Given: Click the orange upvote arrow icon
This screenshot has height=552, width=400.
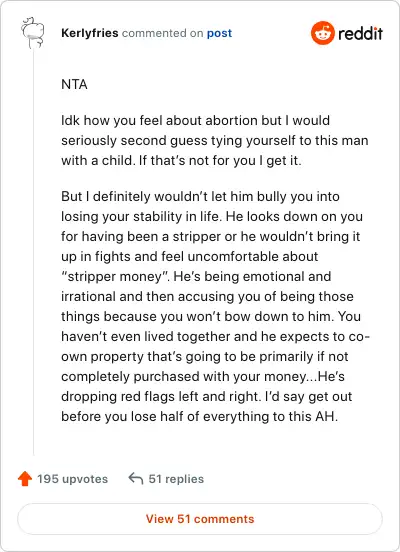Looking at the screenshot, I should click(25, 479).
